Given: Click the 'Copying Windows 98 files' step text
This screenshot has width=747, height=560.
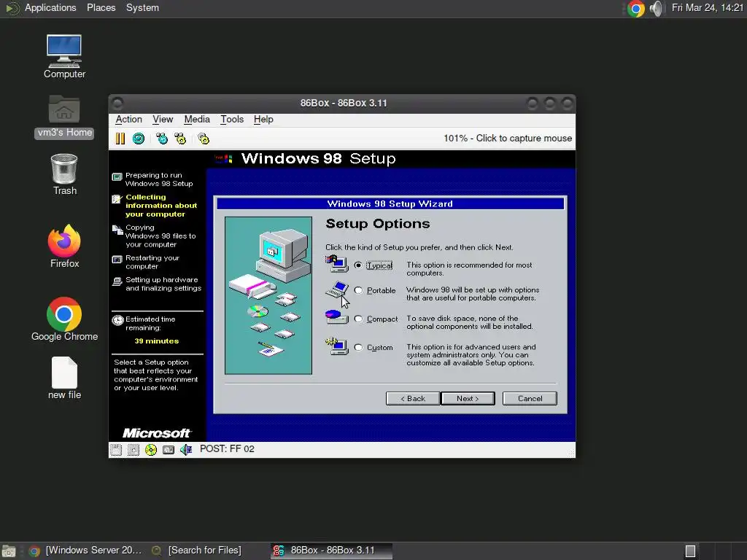Looking at the screenshot, I should (x=160, y=236).
